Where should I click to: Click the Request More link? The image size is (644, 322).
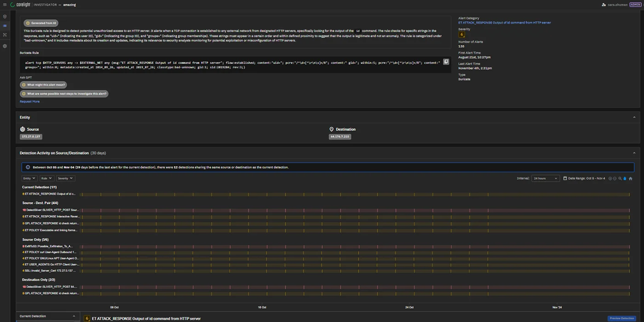pos(29,101)
